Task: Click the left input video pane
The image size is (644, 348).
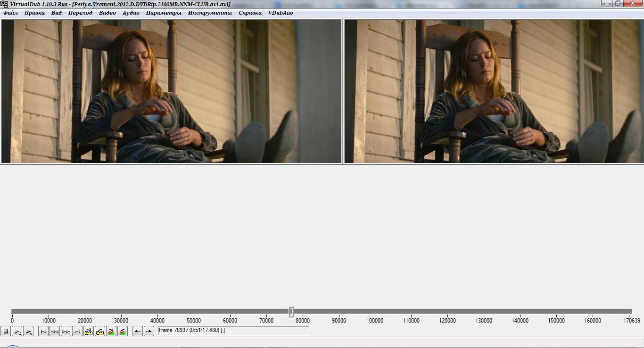Action: click(x=172, y=91)
